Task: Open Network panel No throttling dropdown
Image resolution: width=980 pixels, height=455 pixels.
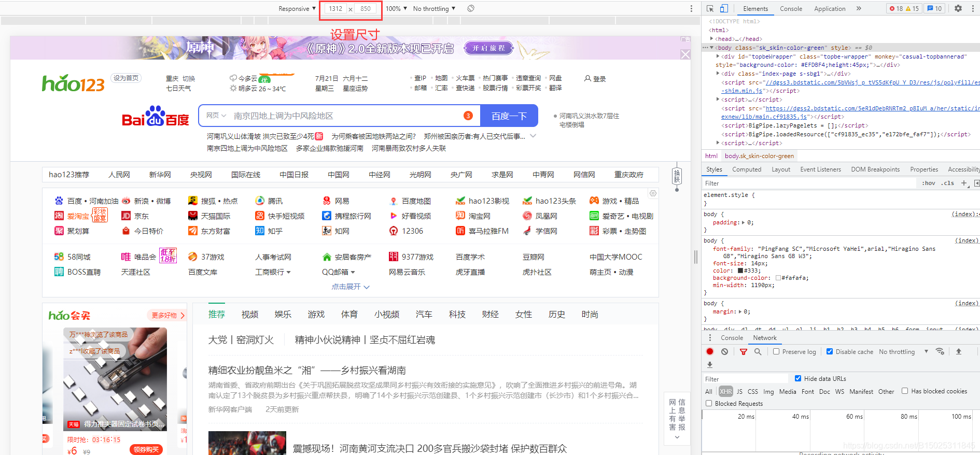Action: pyautogui.click(x=903, y=351)
